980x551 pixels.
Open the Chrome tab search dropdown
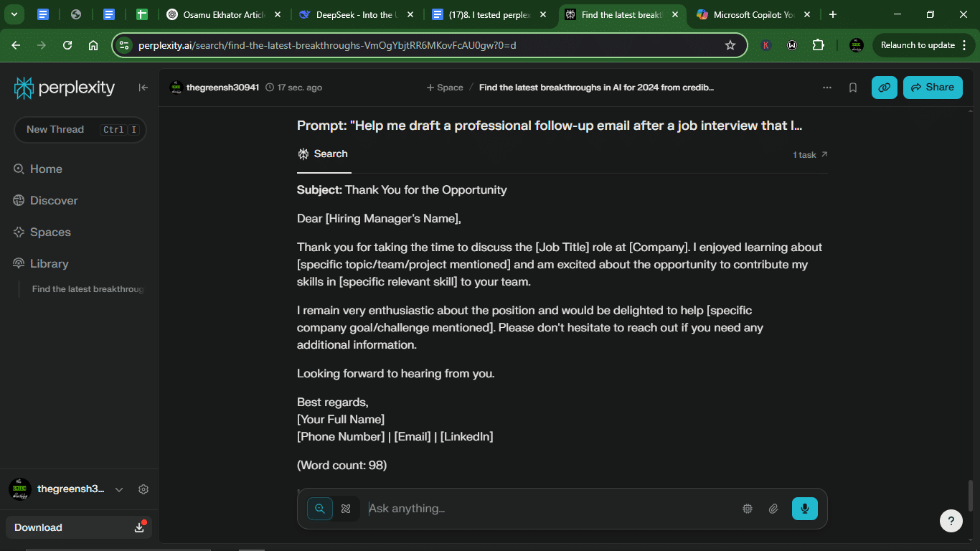(14, 14)
